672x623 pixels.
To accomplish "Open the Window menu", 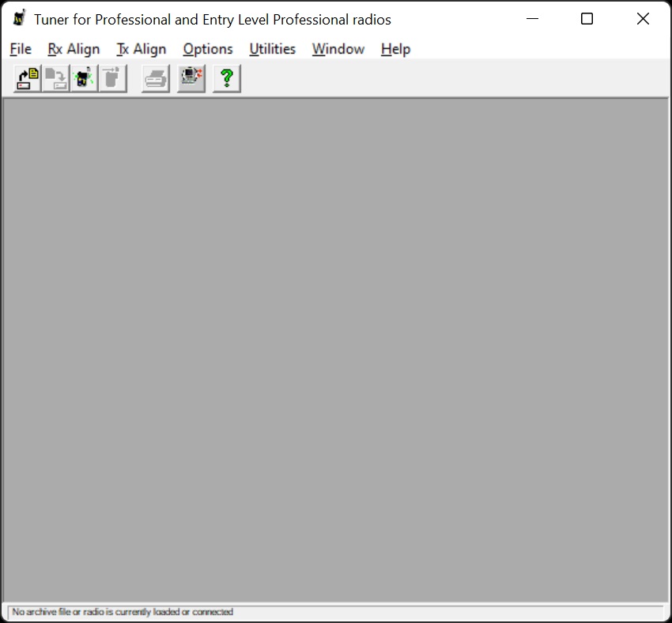I will (x=338, y=49).
